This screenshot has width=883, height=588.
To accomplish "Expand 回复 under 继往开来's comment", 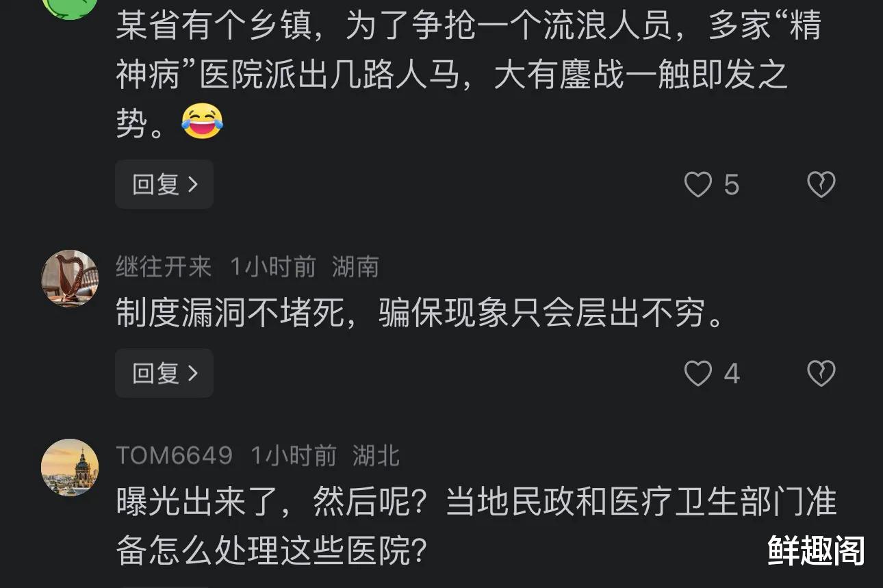I will click(164, 374).
